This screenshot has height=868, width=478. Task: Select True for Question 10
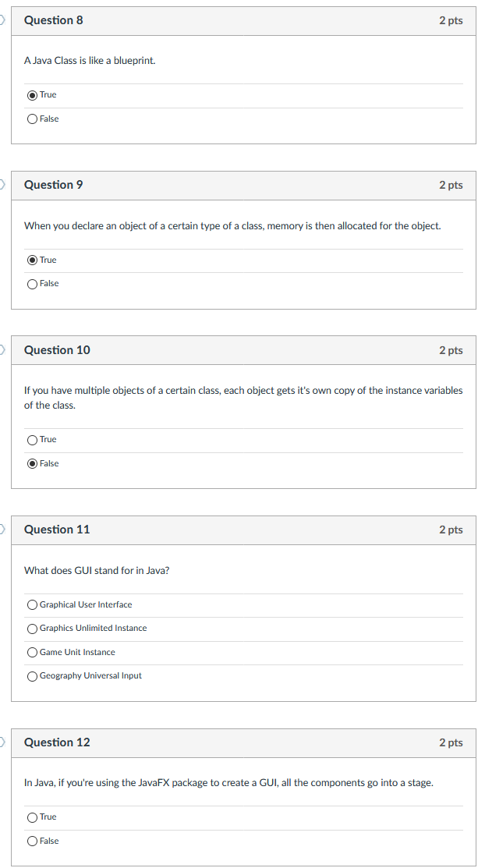(x=32, y=439)
